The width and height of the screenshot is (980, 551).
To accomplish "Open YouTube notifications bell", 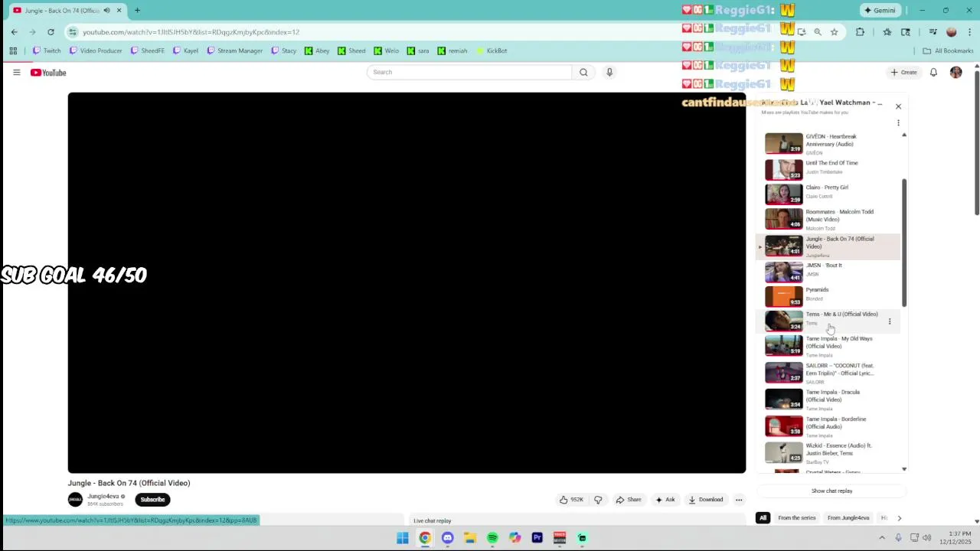I will tap(933, 72).
